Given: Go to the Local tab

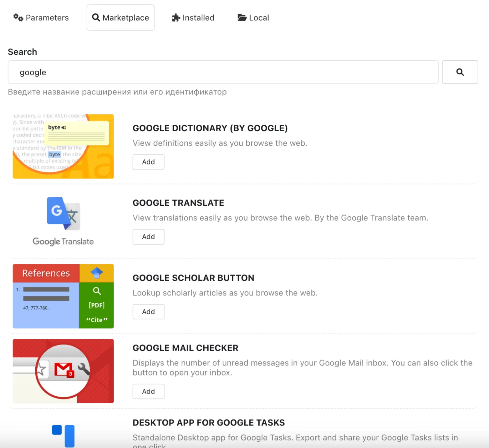Looking at the screenshot, I should tap(253, 18).
